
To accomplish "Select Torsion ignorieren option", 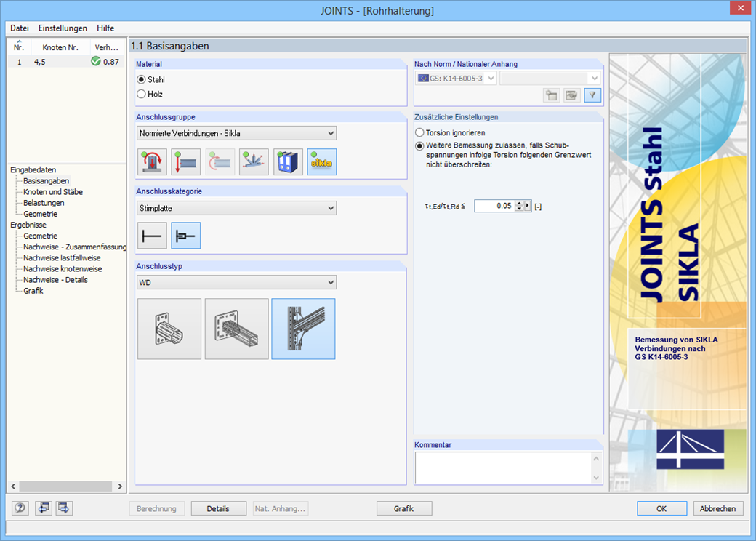I will [x=419, y=132].
